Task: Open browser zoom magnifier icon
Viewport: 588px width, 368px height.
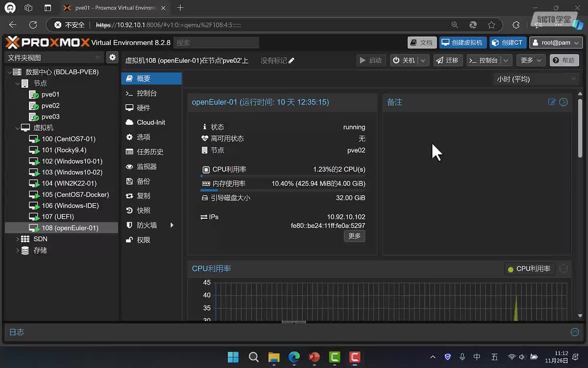Action: coord(454,25)
